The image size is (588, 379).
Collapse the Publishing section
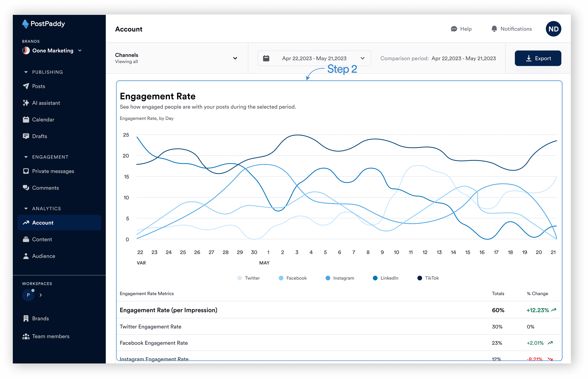[26, 72]
